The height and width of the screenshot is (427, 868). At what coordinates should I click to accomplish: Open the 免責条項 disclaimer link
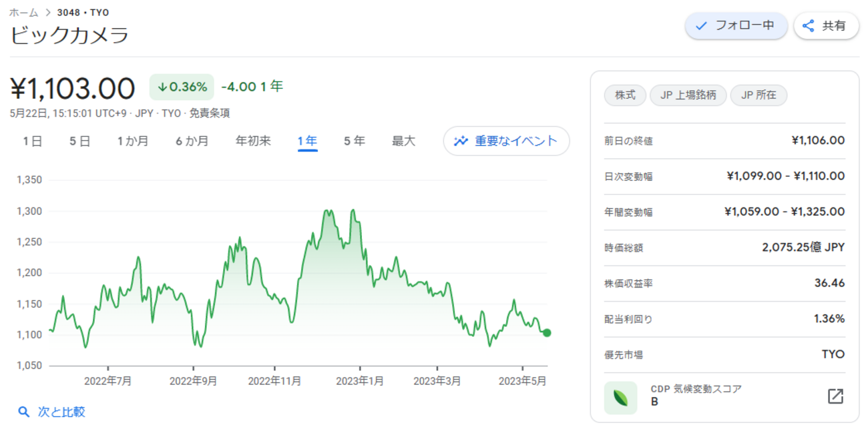tap(210, 113)
